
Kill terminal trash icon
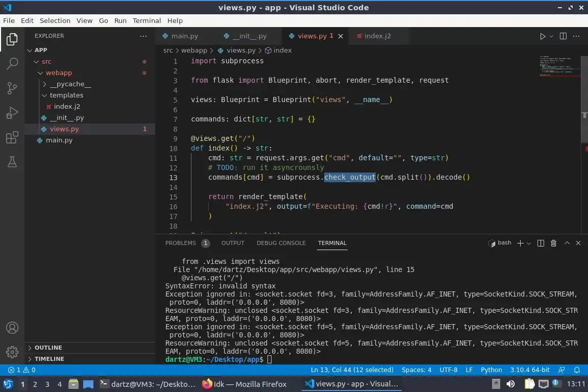[x=553, y=243]
